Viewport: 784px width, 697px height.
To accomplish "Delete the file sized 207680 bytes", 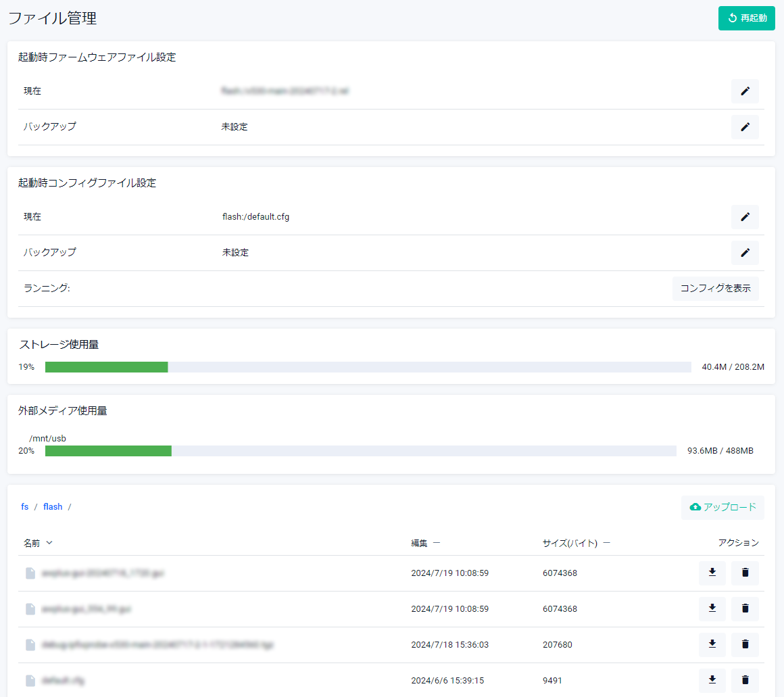I will (745, 645).
